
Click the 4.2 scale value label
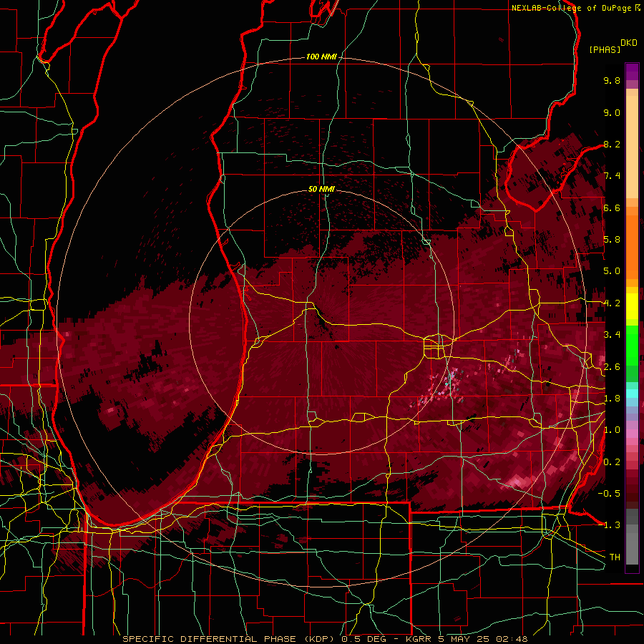tap(612, 303)
